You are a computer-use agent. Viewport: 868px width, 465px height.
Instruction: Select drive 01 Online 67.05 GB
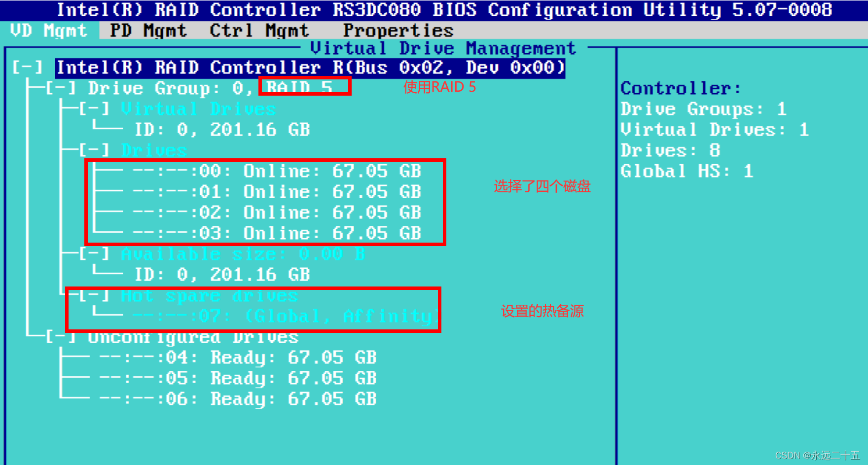pyautogui.click(x=277, y=192)
